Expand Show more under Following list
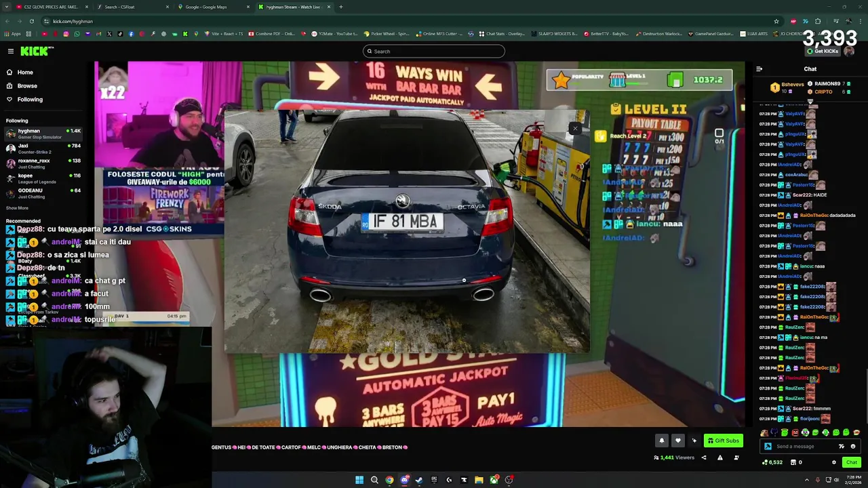 17,208
